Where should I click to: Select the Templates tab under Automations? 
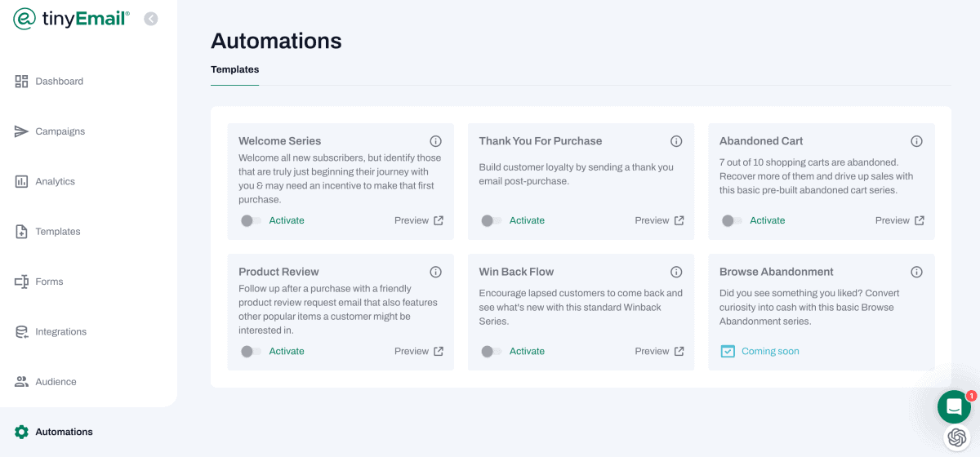coord(235,69)
